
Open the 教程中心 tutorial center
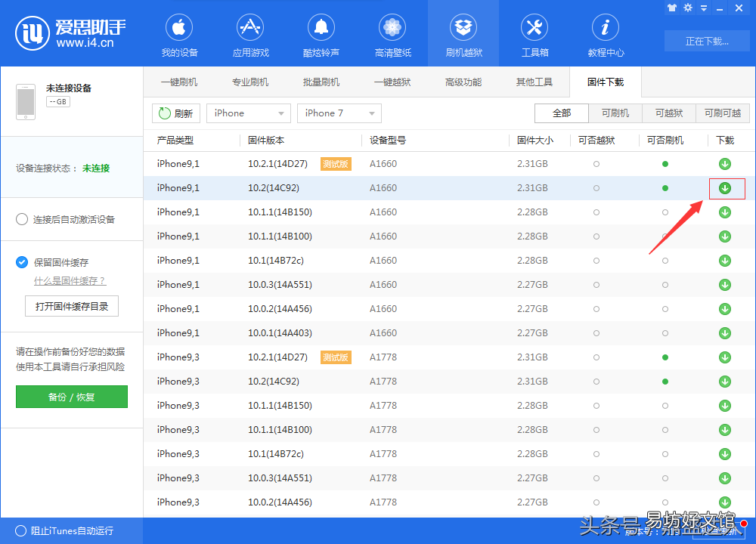pyautogui.click(x=606, y=36)
